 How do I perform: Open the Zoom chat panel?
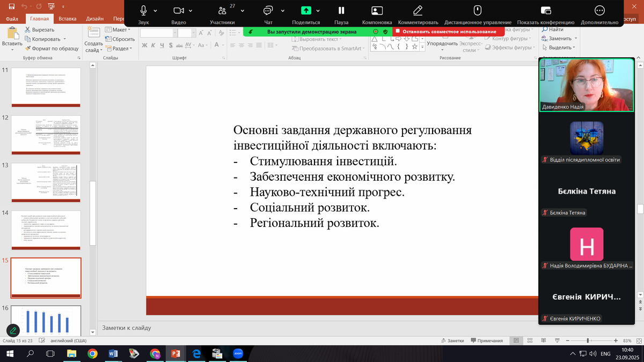(x=268, y=10)
